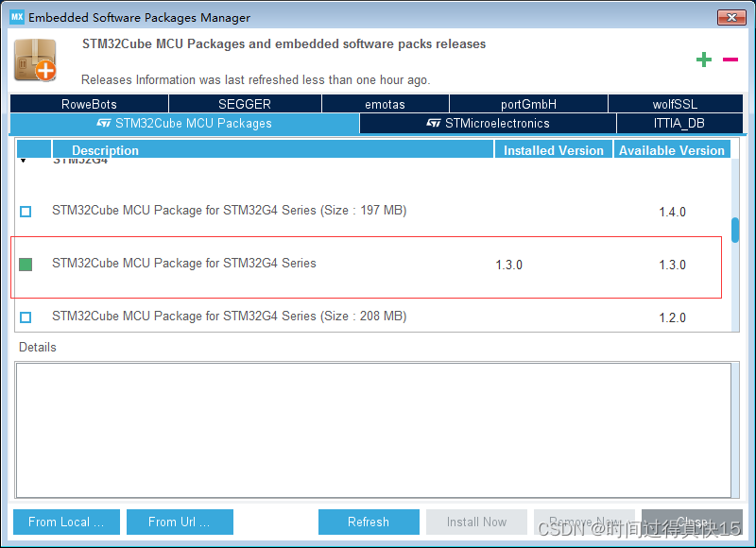The image size is (756, 548).
Task: Click installed version value 1.3.0
Action: [x=509, y=265]
